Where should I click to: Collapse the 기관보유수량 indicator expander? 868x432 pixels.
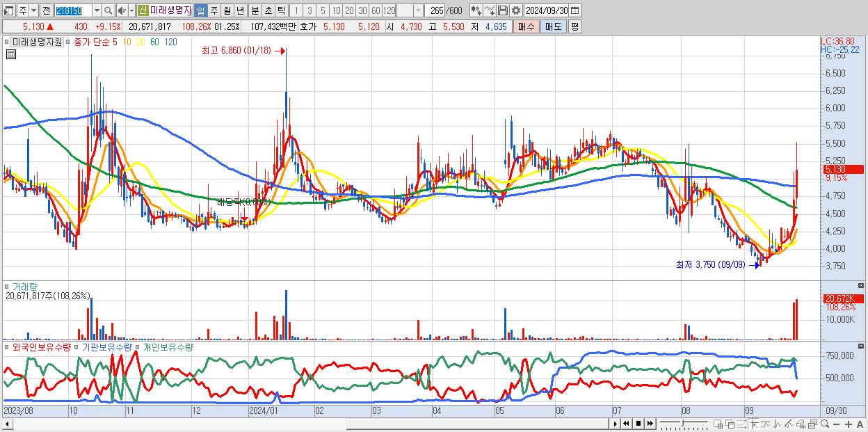(x=77, y=347)
